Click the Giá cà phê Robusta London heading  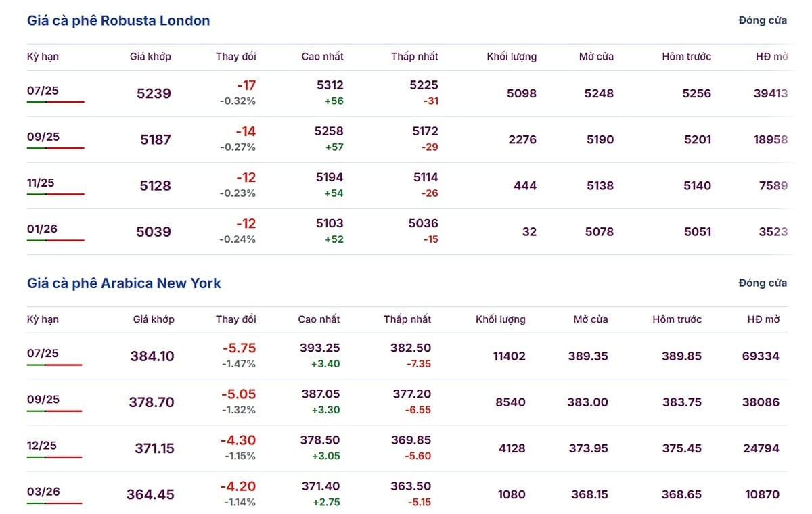(118, 20)
